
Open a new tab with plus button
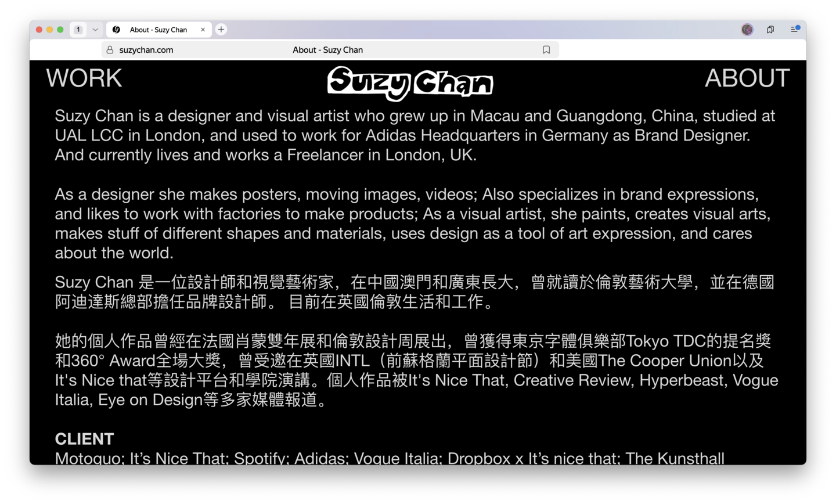click(221, 30)
